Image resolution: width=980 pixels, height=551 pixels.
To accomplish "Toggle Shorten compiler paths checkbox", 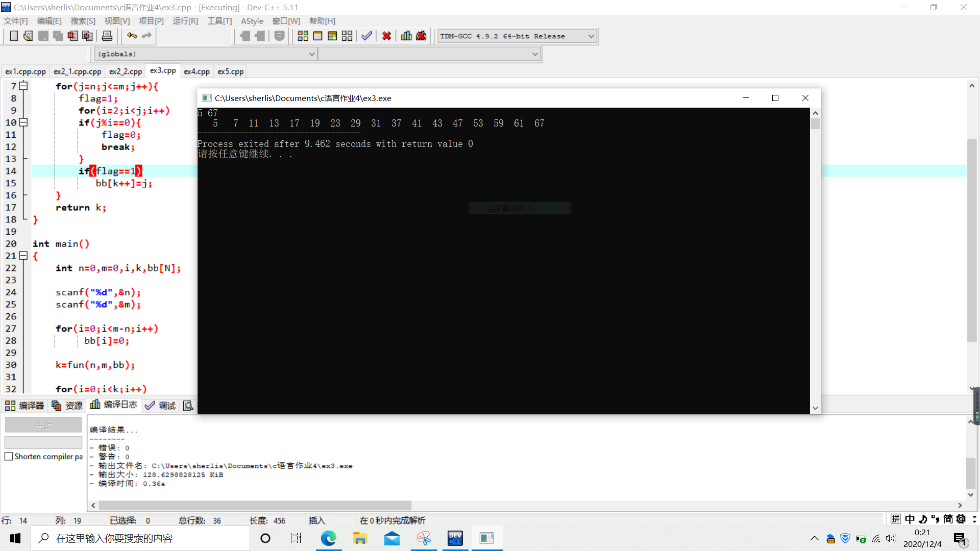I will (x=9, y=457).
